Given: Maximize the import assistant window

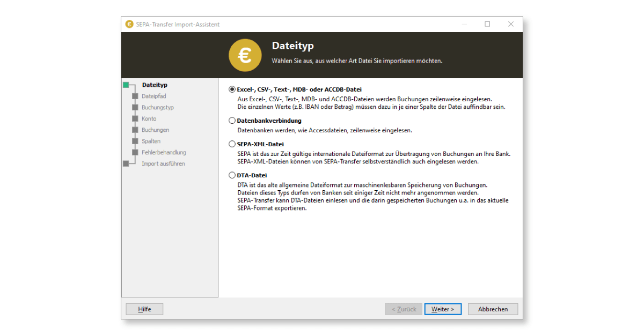Looking at the screenshot, I should click(x=487, y=24).
